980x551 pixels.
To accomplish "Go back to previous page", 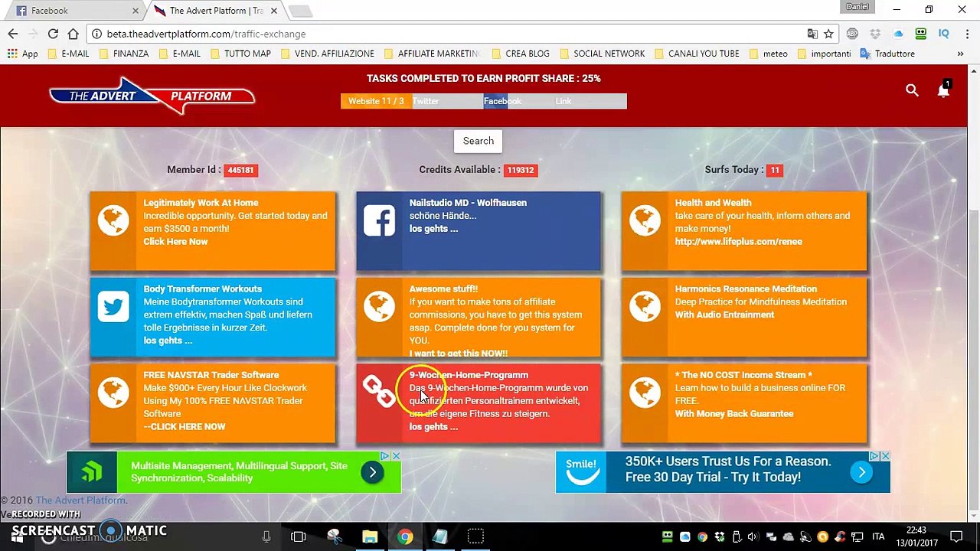I will tap(13, 34).
